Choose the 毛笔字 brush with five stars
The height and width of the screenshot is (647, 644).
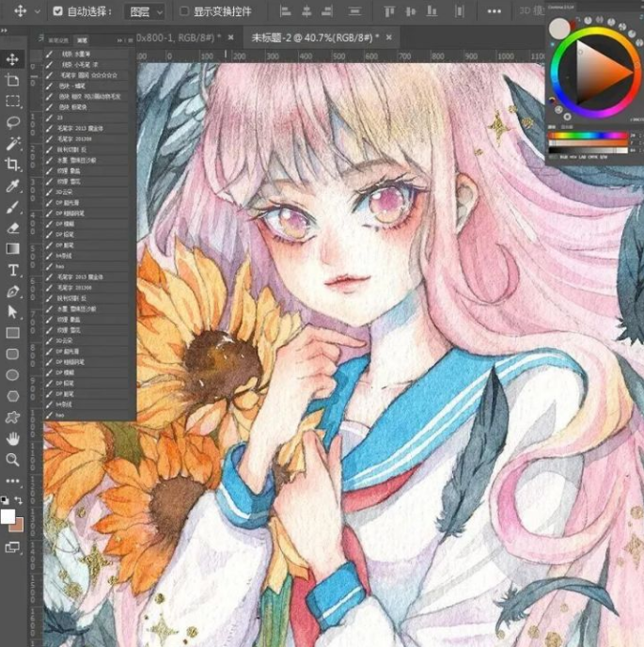[x=86, y=75]
